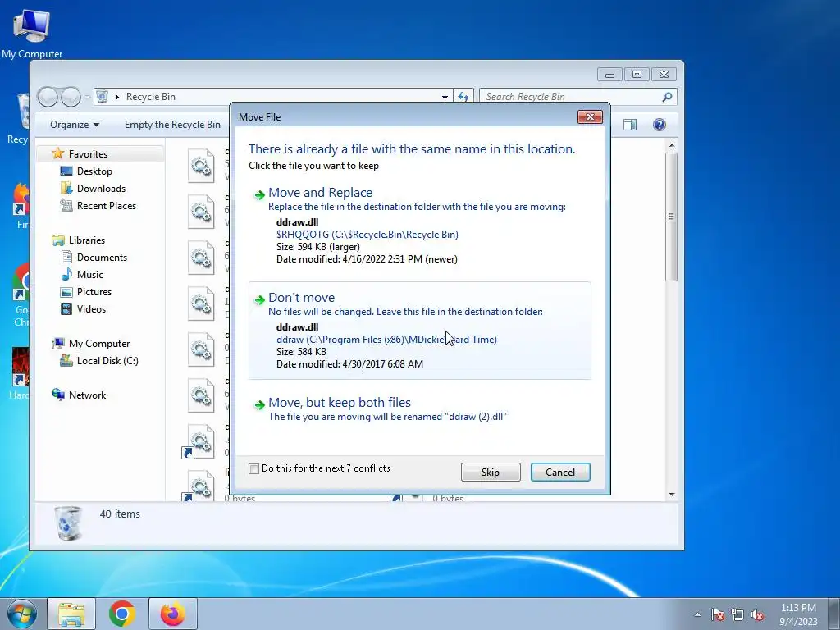The height and width of the screenshot is (630, 840).
Task: Toggle the preview pane icon
Action: pos(630,125)
